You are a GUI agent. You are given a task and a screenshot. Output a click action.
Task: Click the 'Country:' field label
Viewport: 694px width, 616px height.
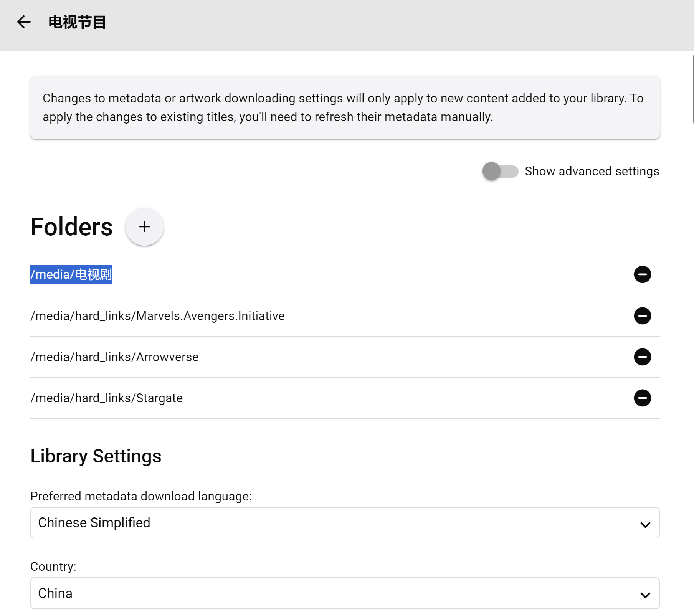pos(53,566)
